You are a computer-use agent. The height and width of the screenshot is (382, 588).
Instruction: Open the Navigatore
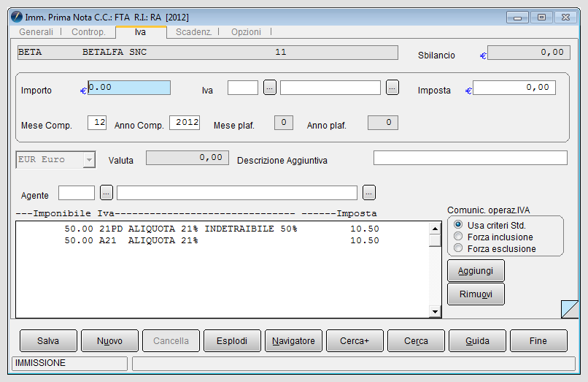(x=293, y=340)
